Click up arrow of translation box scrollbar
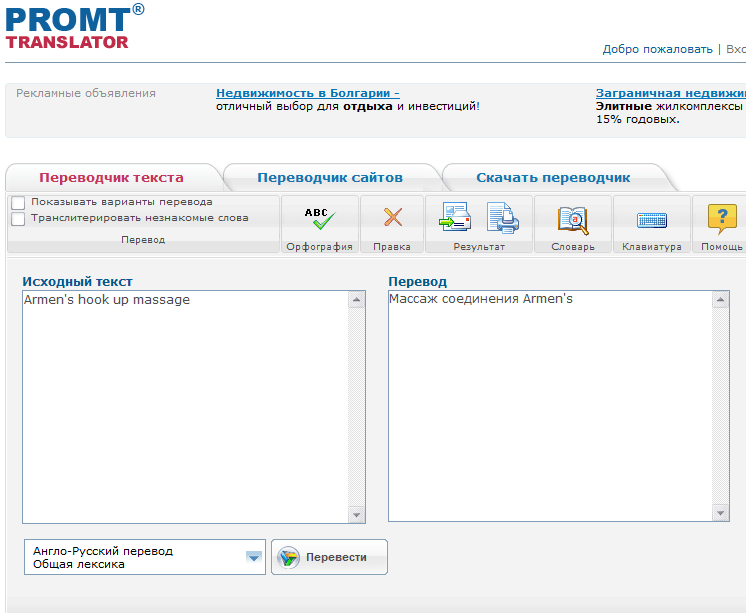This screenshot has height=613, width=746. [x=722, y=299]
